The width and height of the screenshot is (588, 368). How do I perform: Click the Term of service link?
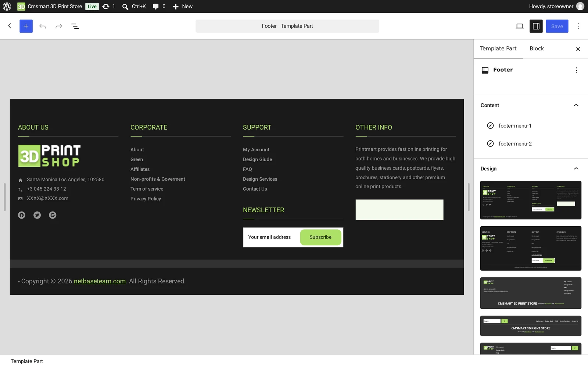click(147, 189)
